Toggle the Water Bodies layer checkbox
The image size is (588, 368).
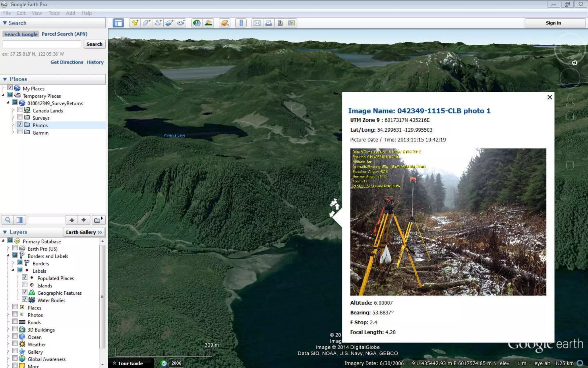[25, 300]
